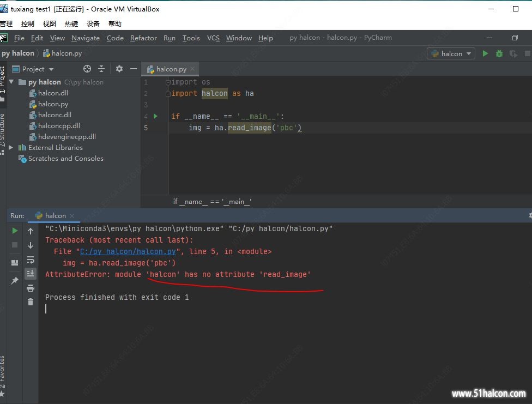Open the Code menu

pos(115,38)
